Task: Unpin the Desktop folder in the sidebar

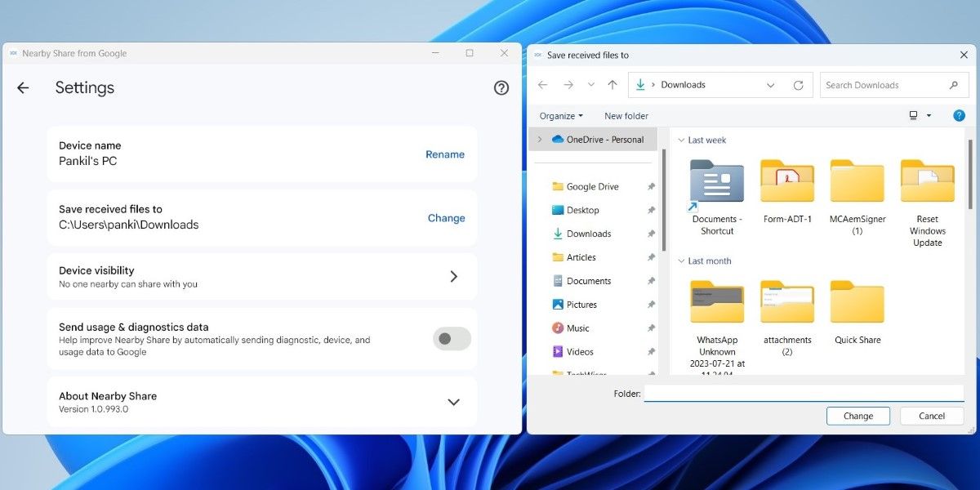Action: [x=651, y=210]
